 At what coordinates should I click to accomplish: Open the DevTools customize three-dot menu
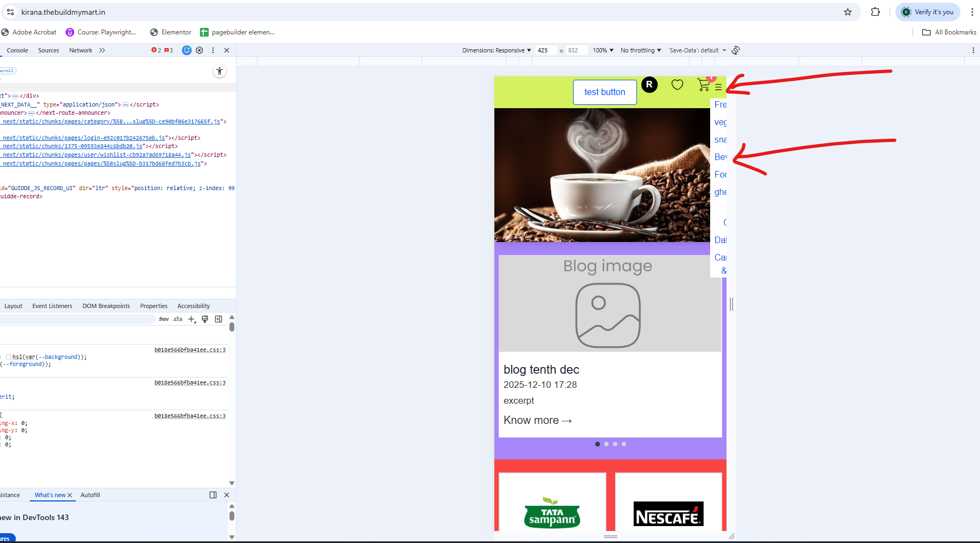tap(213, 50)
